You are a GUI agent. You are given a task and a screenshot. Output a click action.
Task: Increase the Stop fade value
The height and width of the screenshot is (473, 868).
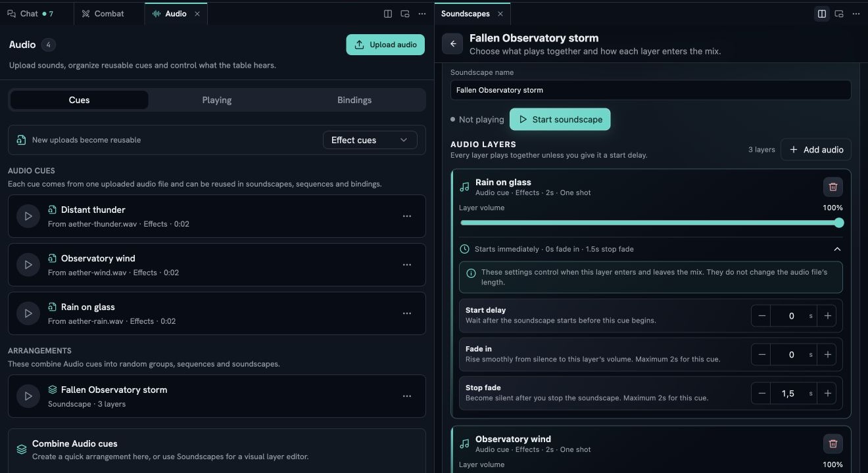[x=828, y=394]
